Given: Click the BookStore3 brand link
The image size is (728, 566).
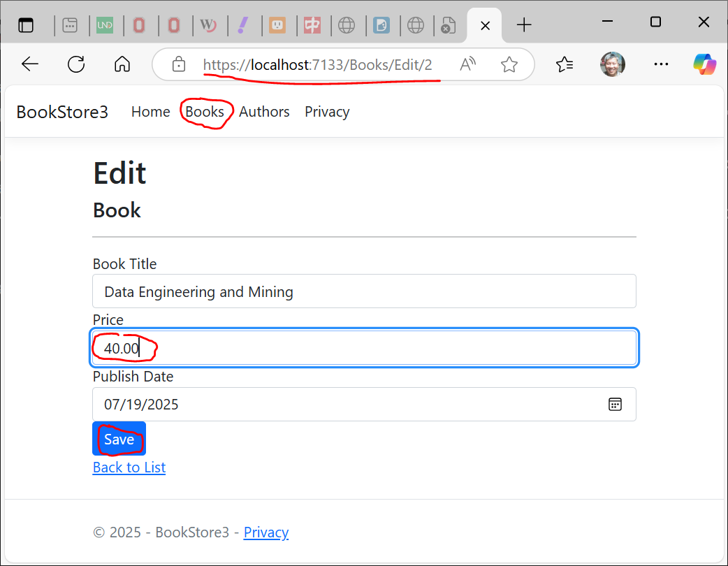Looking at the screenshot, I should 62,112.
